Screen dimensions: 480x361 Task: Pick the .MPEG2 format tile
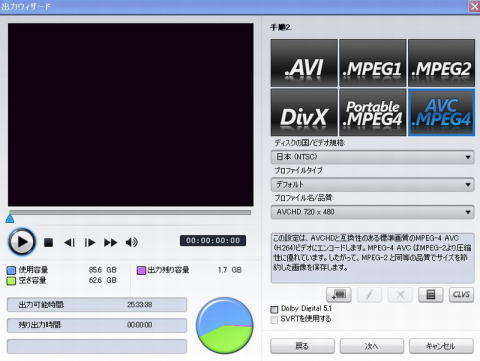[x=441, y=63]
